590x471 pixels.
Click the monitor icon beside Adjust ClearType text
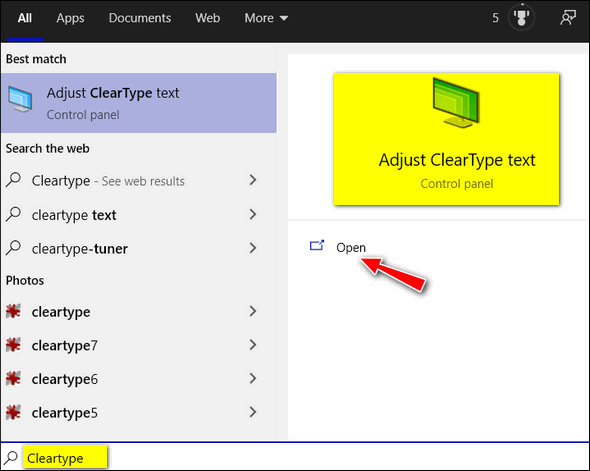[20, 100]
